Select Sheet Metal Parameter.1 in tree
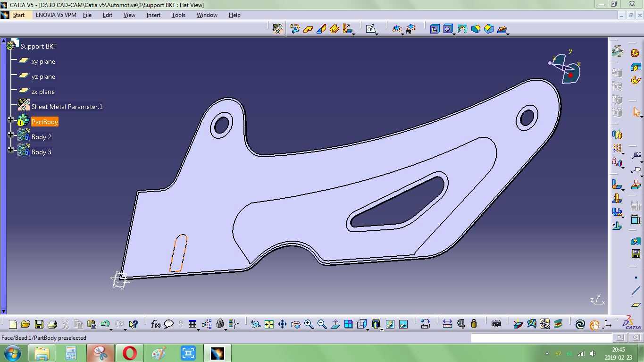Viewport: 644px width, 362px height. (x=67, y=107)
